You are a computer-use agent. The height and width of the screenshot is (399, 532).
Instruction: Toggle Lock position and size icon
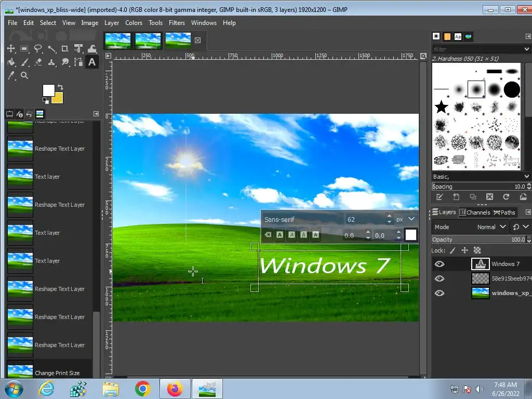(465, 250)
